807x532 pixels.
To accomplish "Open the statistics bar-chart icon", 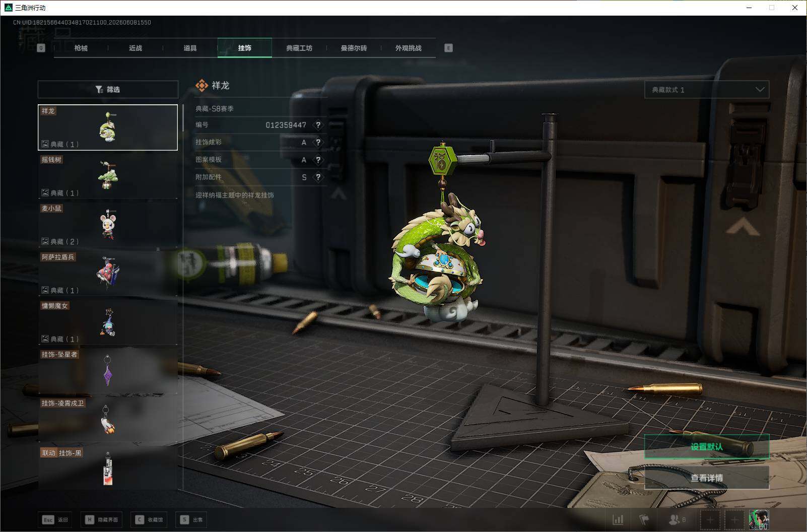I will (618, 519).
